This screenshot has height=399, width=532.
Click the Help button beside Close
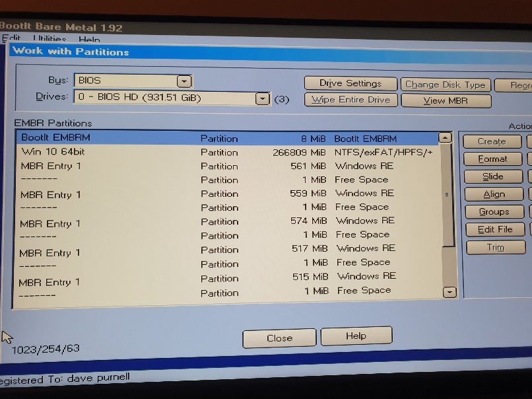click(x=356, y=336)
